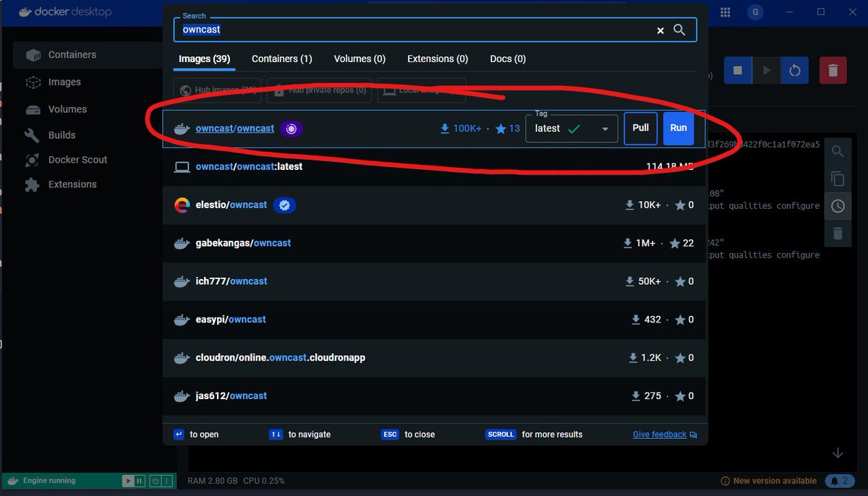Open the owncast/owncast Hub link
This screenshot has width=868, height=496.
pos(235,129)
